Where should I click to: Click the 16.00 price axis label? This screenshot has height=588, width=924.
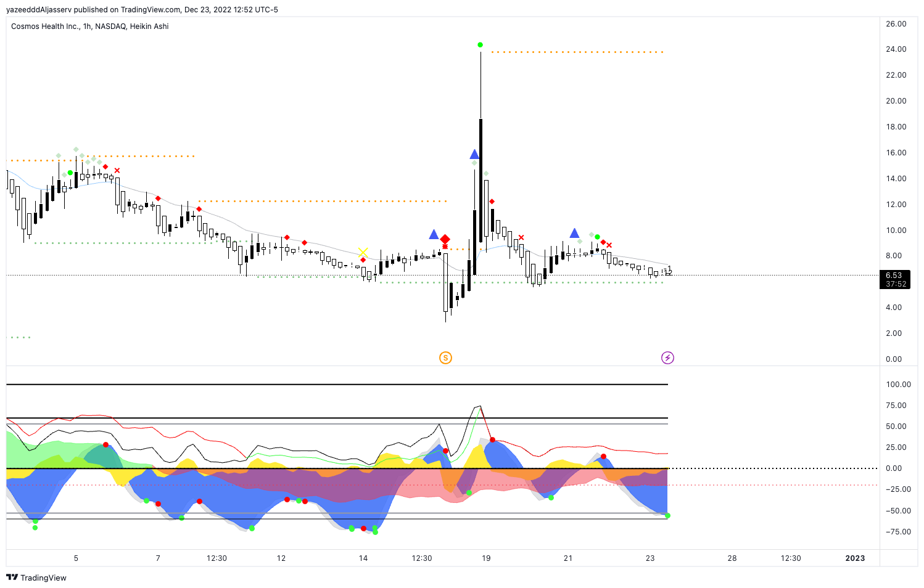896,153
